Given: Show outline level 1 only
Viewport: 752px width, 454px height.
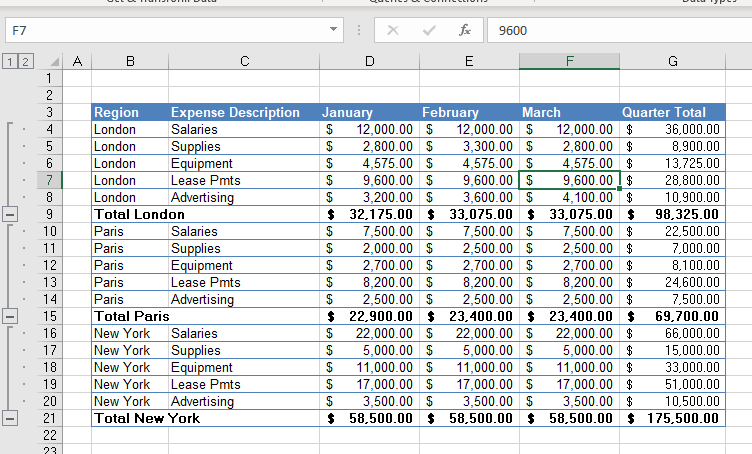Looking at the screenshot, I should 9,62.
